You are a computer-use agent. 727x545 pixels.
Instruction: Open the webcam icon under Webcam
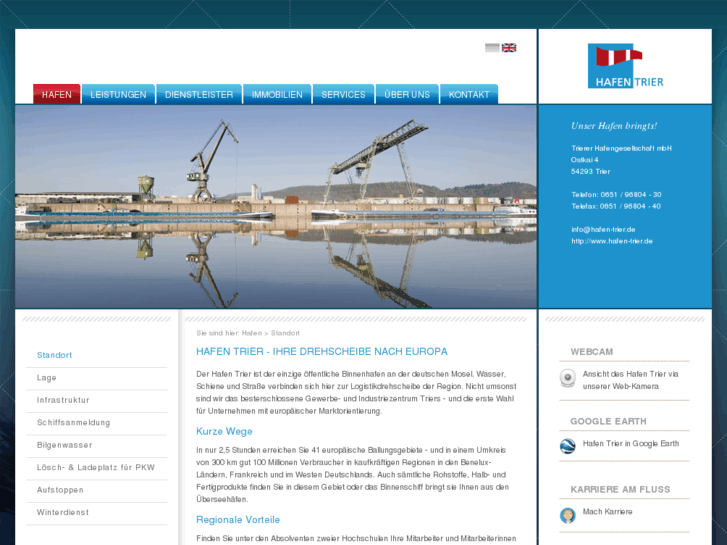(x=568, y=378)
